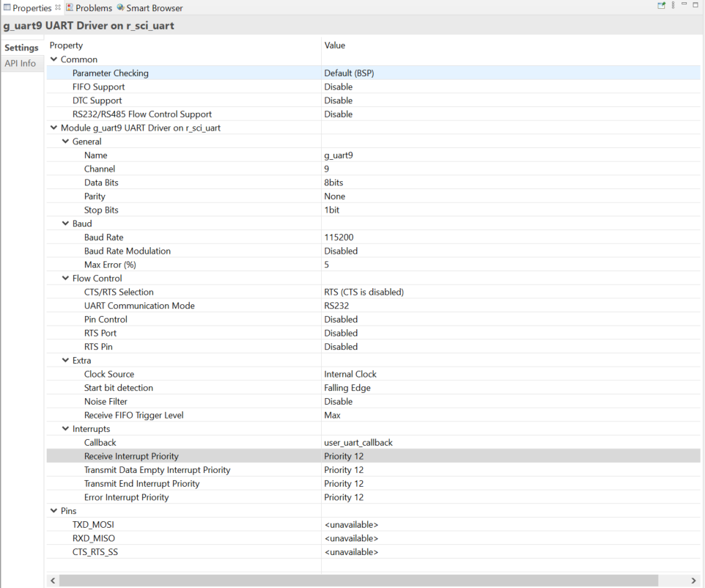
Task: Change Receive FIFO Trigger Level value Max
Action: [x=332, y=415]
